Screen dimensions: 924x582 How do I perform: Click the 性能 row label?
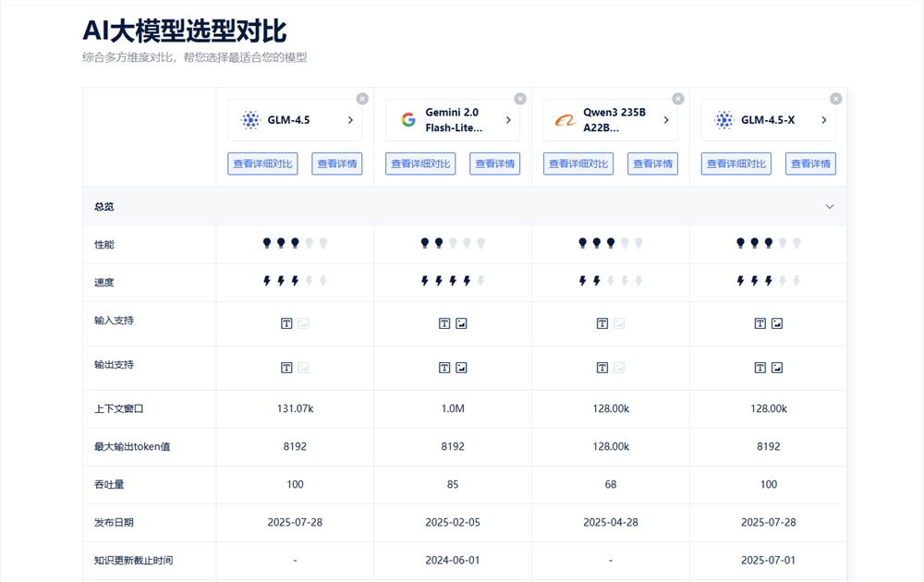point(104,245)
